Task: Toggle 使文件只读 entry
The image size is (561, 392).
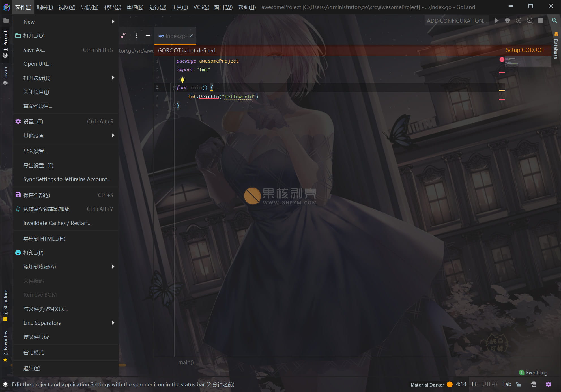Action: coord(66,337)
